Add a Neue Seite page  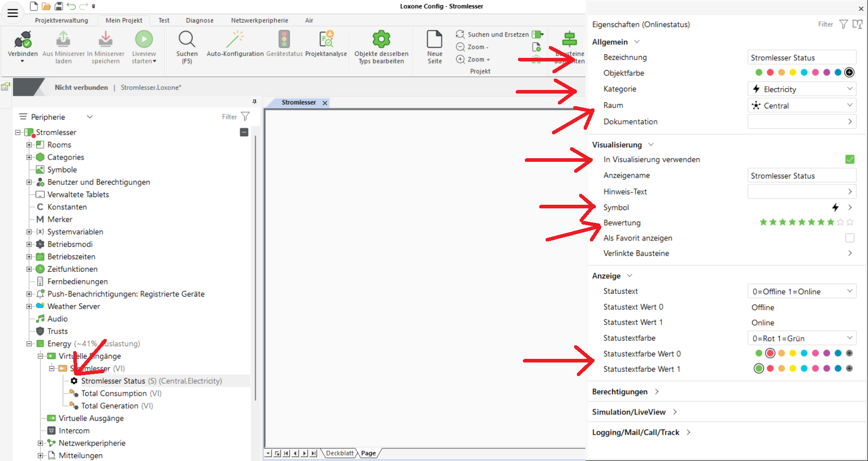pos(434,40)
